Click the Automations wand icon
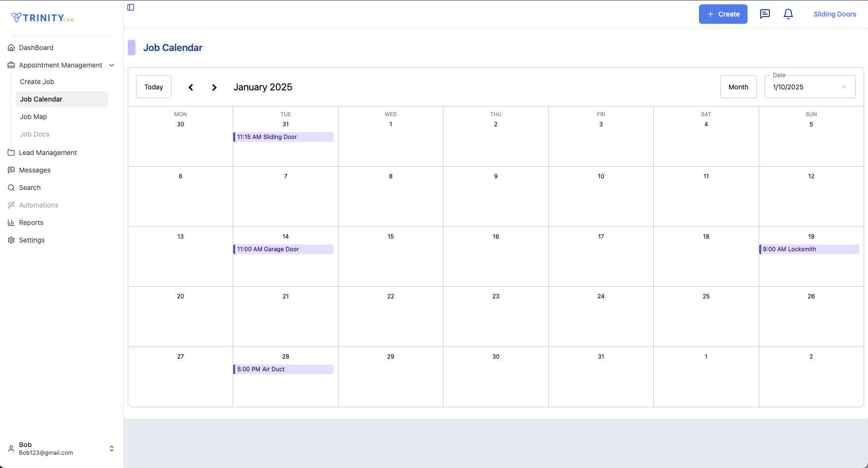The height and width of the screenshot is (468, 868). point(11,205)
